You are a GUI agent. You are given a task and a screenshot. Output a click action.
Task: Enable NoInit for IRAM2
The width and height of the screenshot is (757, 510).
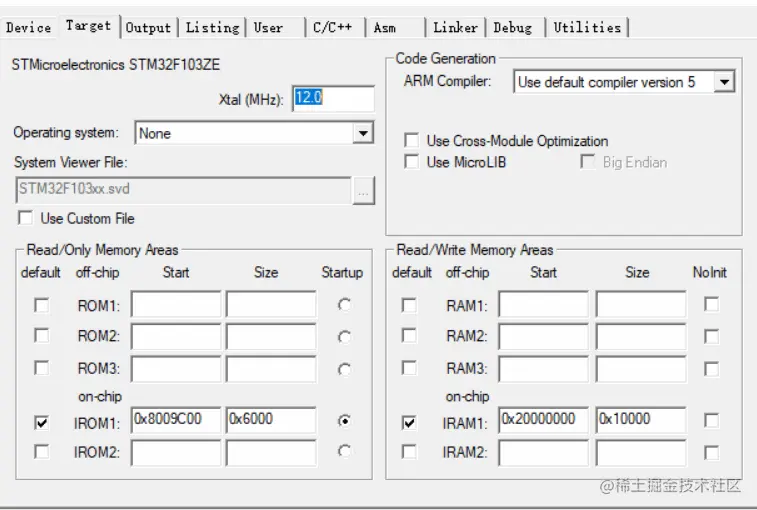[x=711, y=453]
